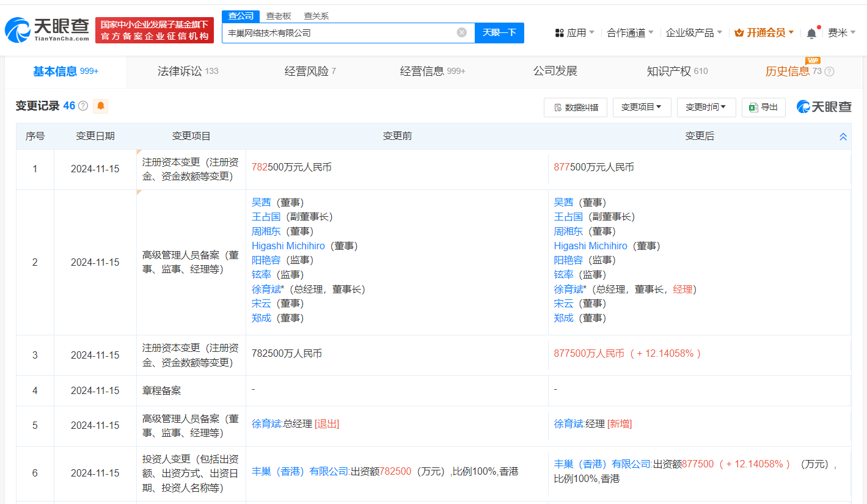Click 徐育斌 link marked 新增 in row 5
867x504 pixels.
coord(569,424)
